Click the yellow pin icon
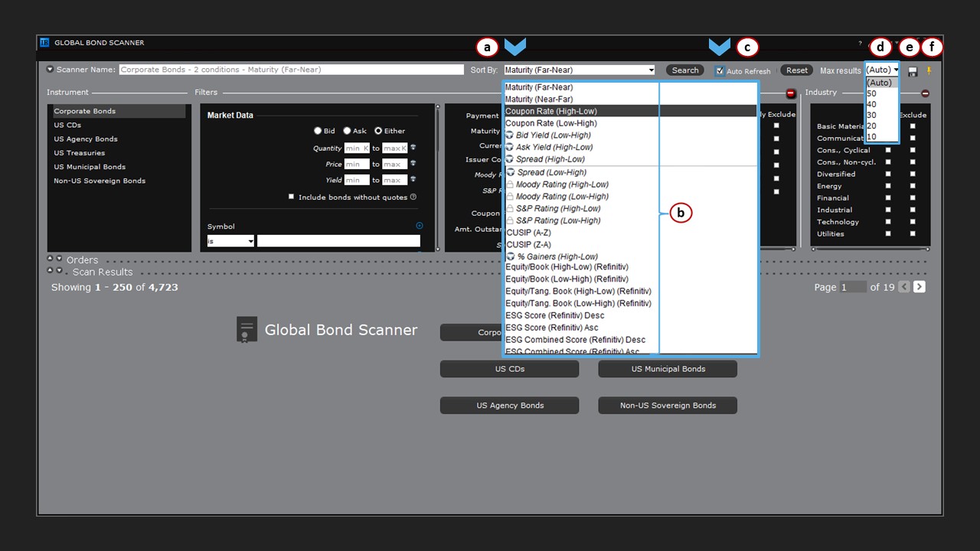This screenshot has width=980, height=551. coord(929,71)
